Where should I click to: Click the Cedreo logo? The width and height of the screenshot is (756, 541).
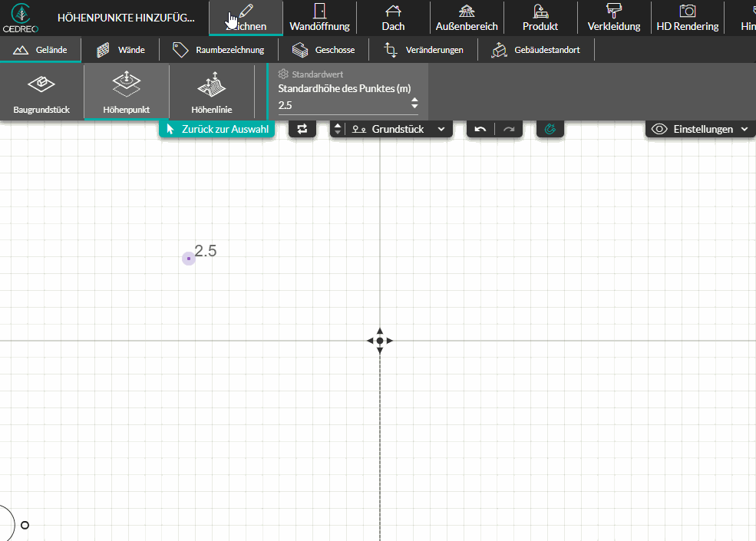(x=21, y=18)
